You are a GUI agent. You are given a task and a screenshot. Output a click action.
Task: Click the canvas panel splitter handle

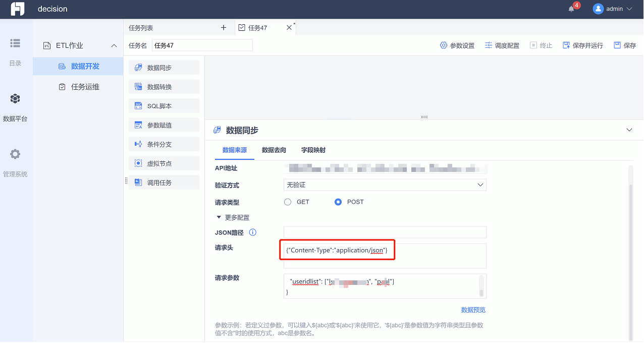click(x=424, y=117)
